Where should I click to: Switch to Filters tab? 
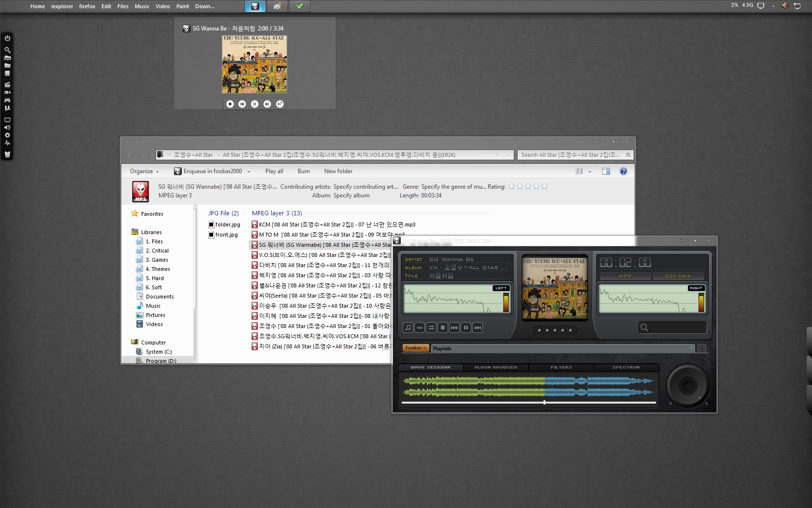click(561, 367)
